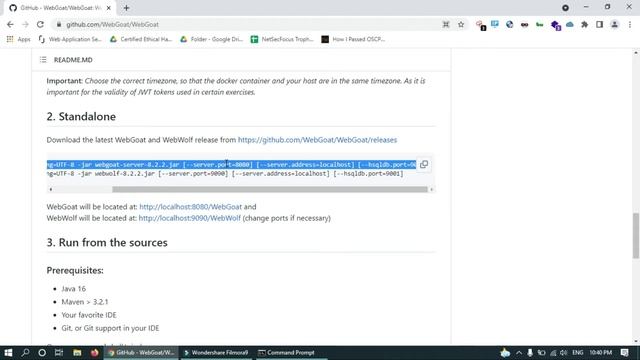Open Windows taskbar search
Screen dimensions: 640x360
point(25,353)
